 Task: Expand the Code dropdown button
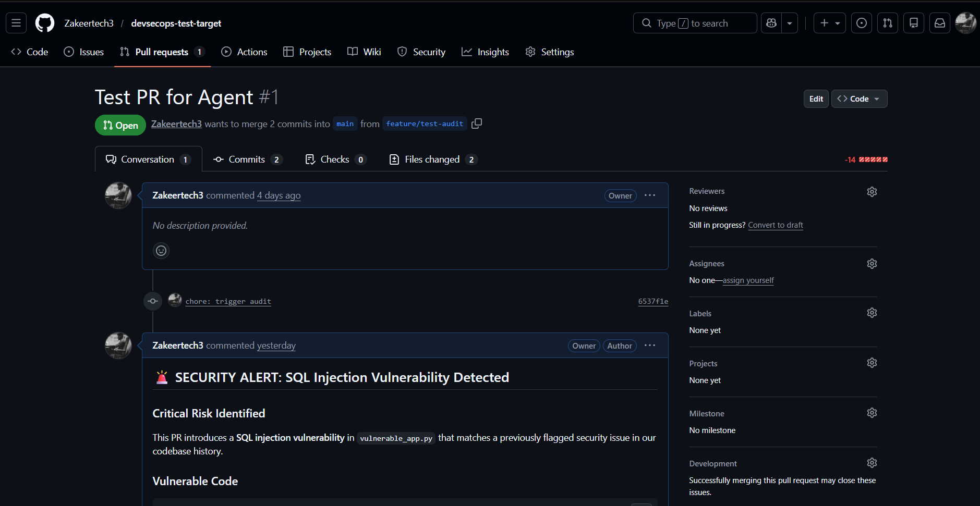[x=859, y=99]
